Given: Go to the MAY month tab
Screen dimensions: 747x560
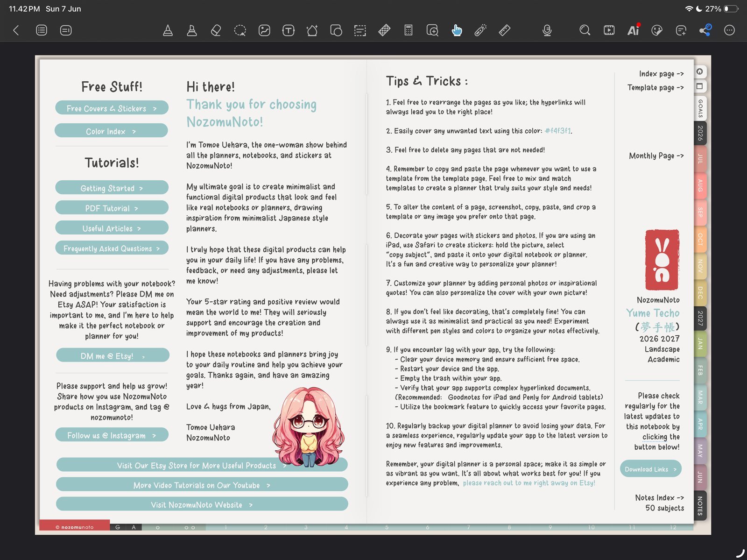Looking at the screenshot, I should click(700, 450).
